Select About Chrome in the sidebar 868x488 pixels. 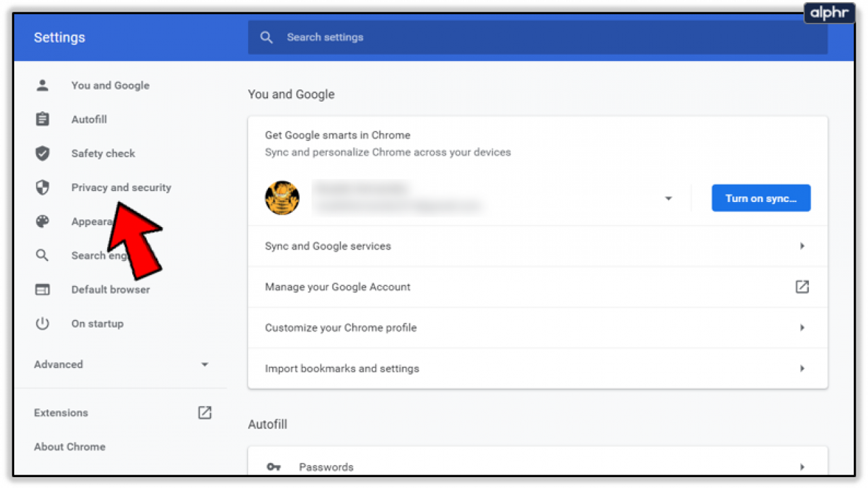tap(69, 447)
